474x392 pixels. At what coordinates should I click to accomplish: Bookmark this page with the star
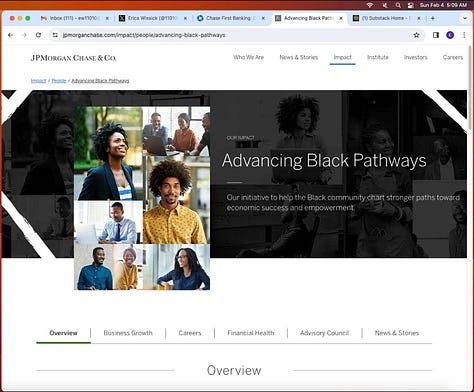coord(416,35)
